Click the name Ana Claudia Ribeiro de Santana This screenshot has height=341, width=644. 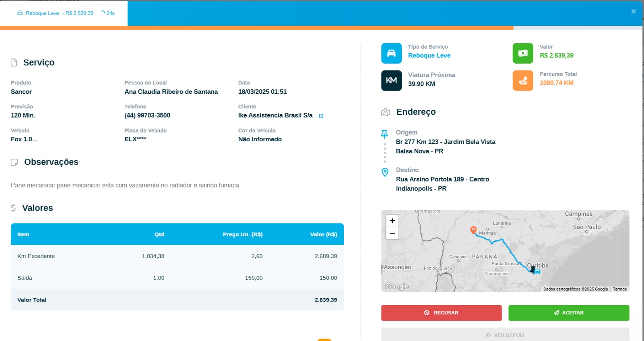171,92
